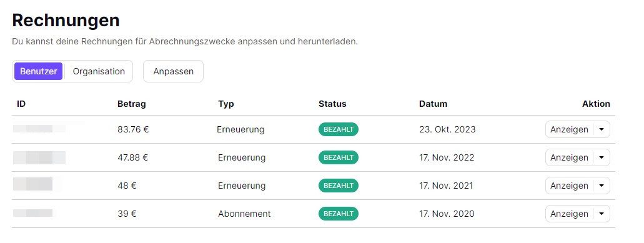
Task: Click the BEZAHLT badge of the 2020 invoice
Action: (x=339, y=214)
